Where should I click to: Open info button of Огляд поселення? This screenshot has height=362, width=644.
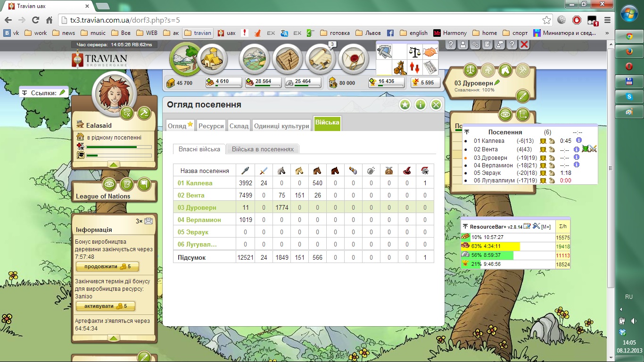(421, 105)
